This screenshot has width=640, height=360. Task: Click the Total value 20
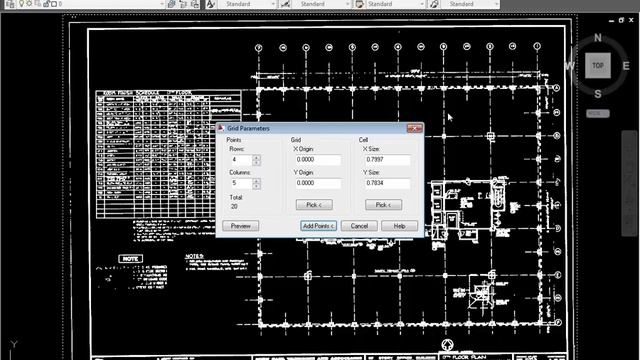point(234,207)
